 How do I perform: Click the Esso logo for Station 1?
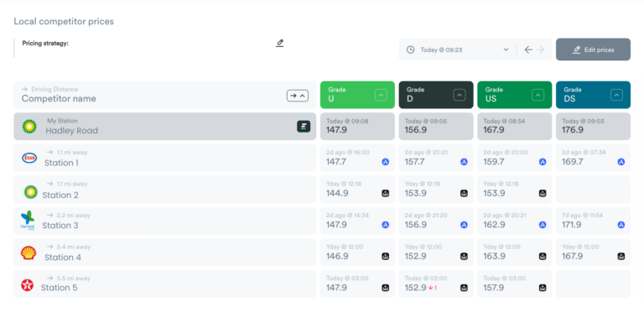pyautogui.click(x=29, y=158)
